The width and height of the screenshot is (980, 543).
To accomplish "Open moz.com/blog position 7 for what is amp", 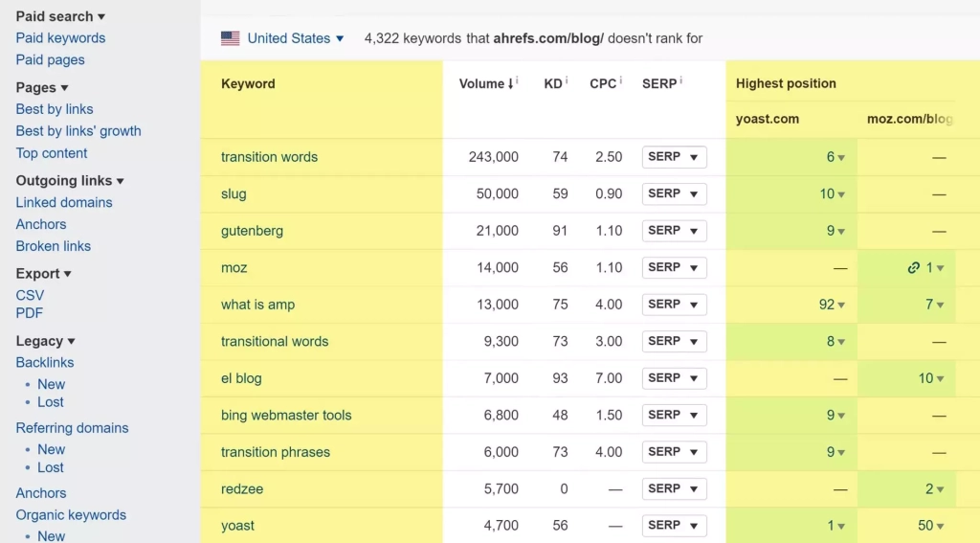I will click(935, 305).
